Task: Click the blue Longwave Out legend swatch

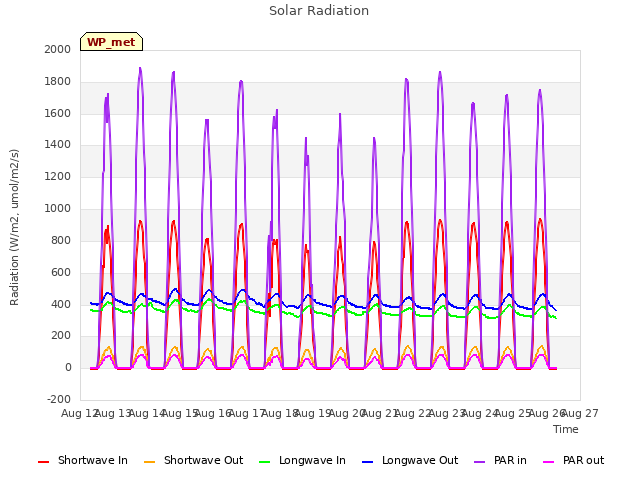Action: [367, 462]
